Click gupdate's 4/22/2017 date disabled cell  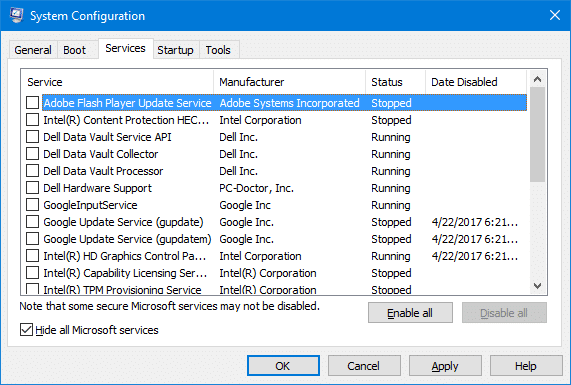pos(474,222)
